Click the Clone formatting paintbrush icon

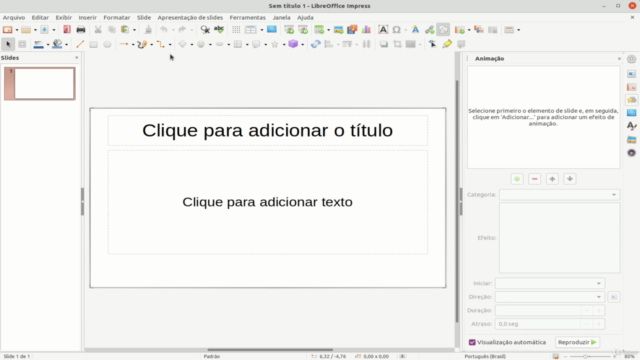coord(148,29)
